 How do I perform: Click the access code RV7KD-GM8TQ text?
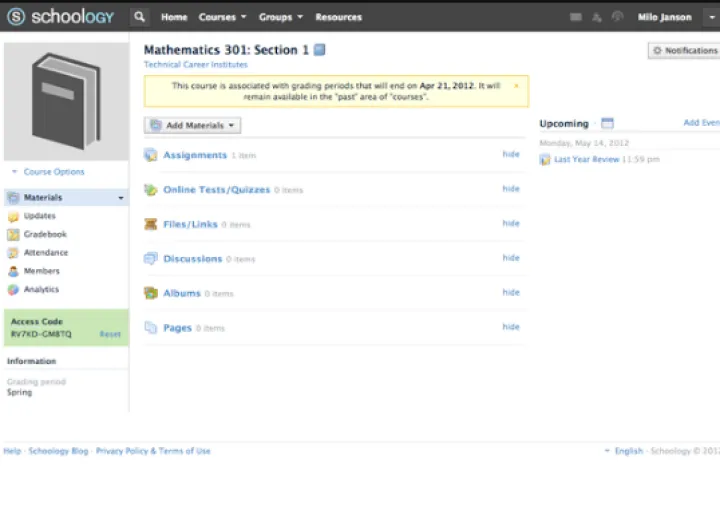tap(41, 334)
